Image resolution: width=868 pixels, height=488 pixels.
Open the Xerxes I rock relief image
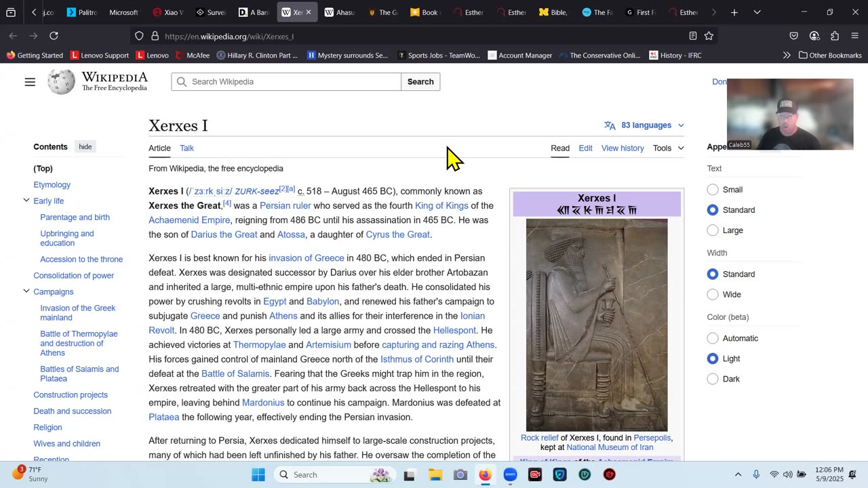pos(597,325)
